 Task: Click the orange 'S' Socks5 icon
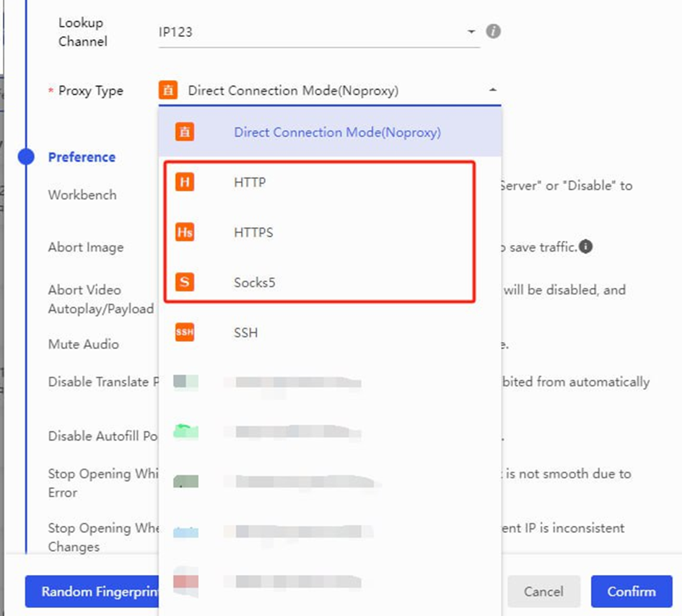(185, 282)
